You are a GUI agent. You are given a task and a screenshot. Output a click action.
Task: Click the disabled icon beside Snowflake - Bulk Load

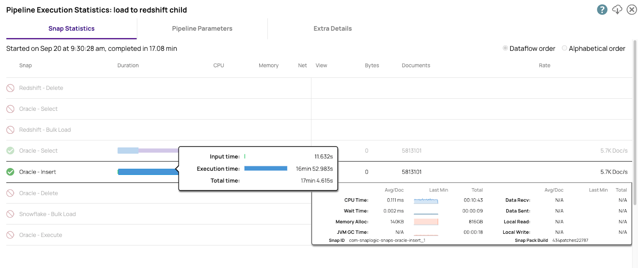click(10, 214)
